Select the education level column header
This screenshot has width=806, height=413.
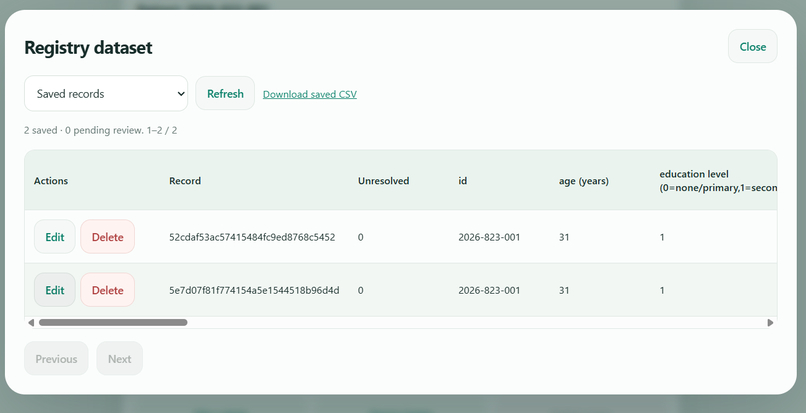718,181
